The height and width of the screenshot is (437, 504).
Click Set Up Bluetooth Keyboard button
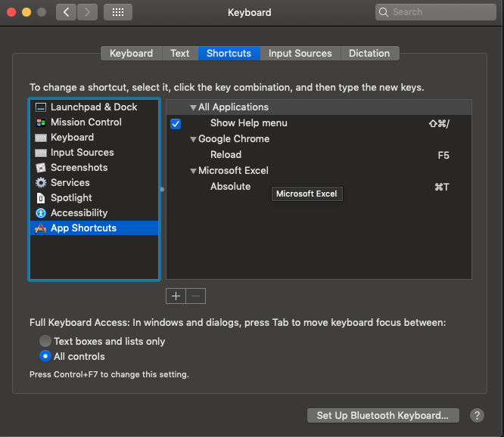(x=383, y=416)
